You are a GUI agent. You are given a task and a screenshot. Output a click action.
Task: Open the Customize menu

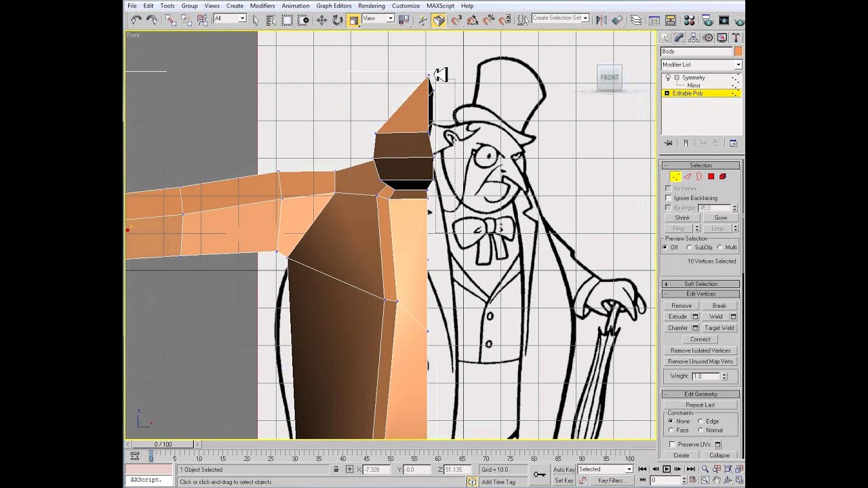[406, 5]
